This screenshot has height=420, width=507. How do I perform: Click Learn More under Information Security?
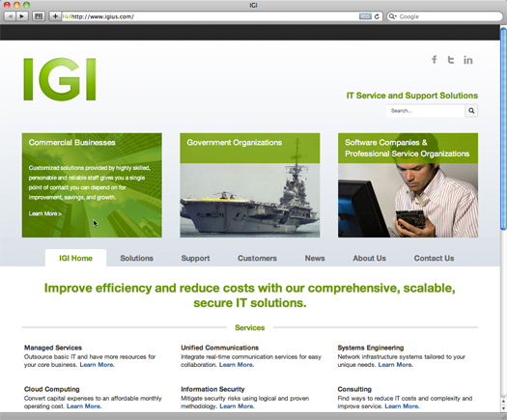coord(237,406)
